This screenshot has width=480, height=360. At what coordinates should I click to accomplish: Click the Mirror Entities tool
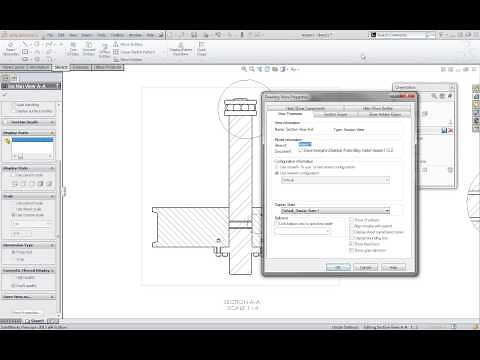pos(128,44)
